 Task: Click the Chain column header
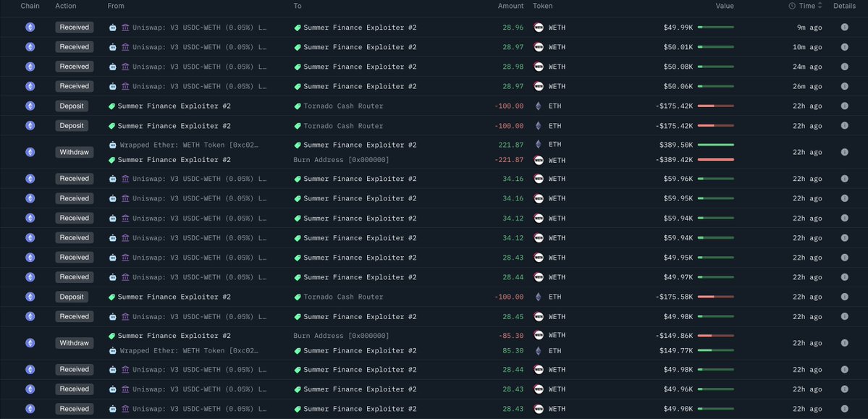(x=30, y=6)
